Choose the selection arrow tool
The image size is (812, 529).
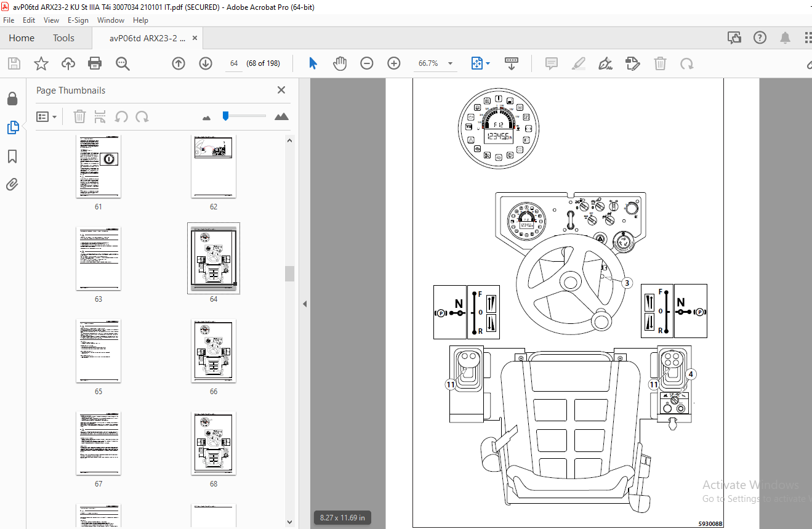[x=313, y=63]
